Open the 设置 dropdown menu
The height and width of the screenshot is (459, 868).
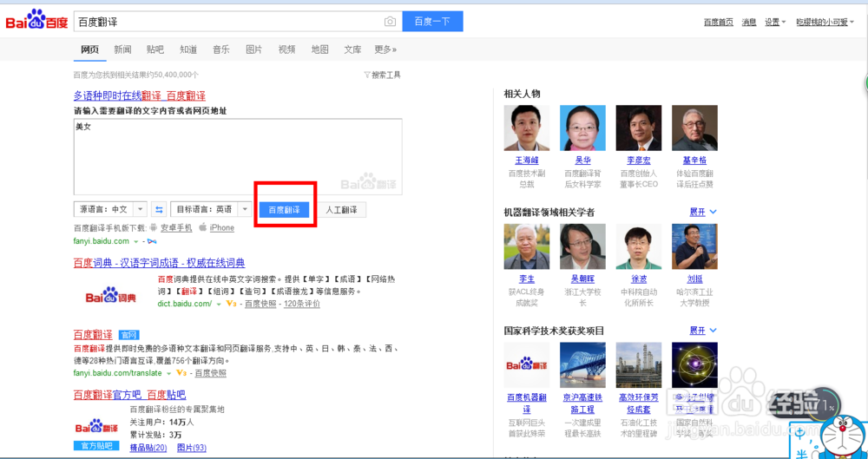[775, 23]
